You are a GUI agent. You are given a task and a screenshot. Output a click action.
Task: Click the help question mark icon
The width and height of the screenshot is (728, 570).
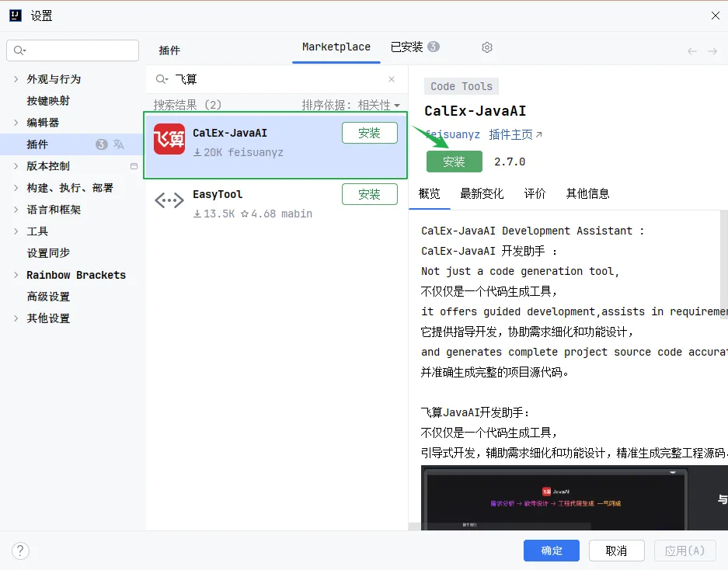[20, 551]
